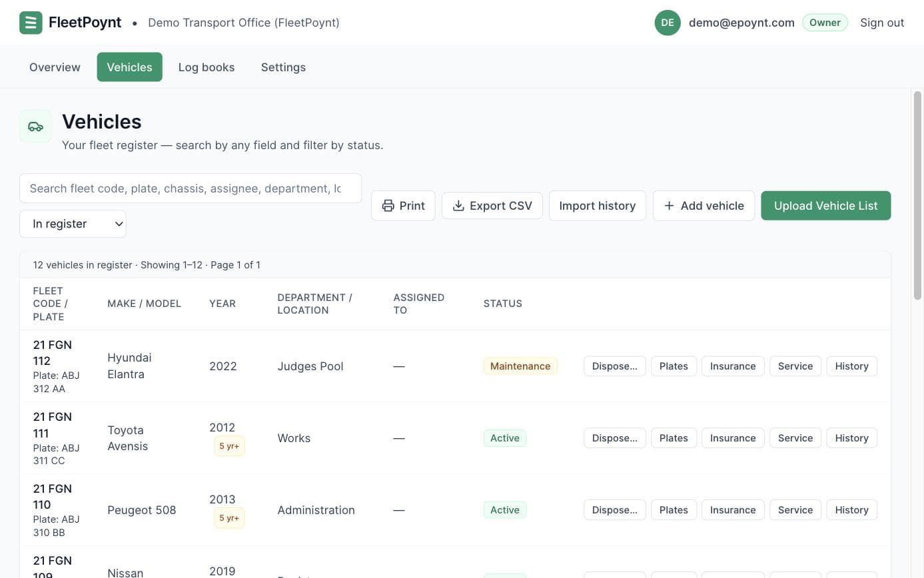
Task: Click the Department / Location column header
Action: coord(314,304)
